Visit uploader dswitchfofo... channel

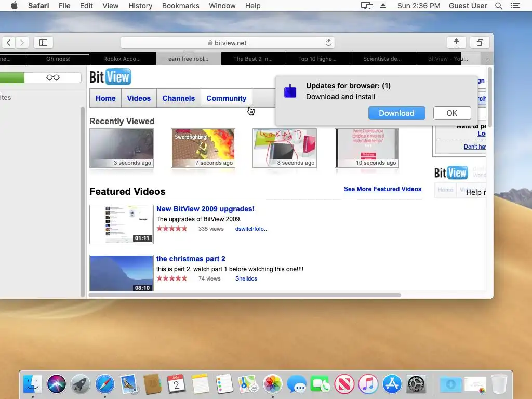click(x=252, y=229)
